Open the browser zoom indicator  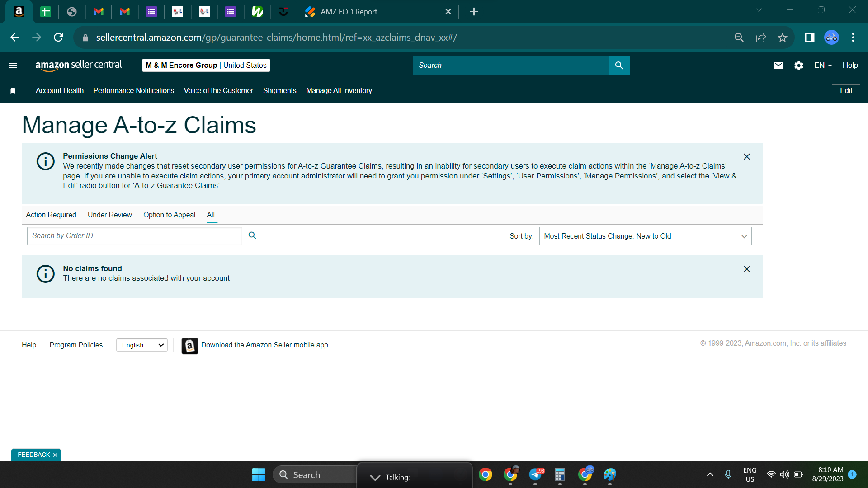click(739, 38)
